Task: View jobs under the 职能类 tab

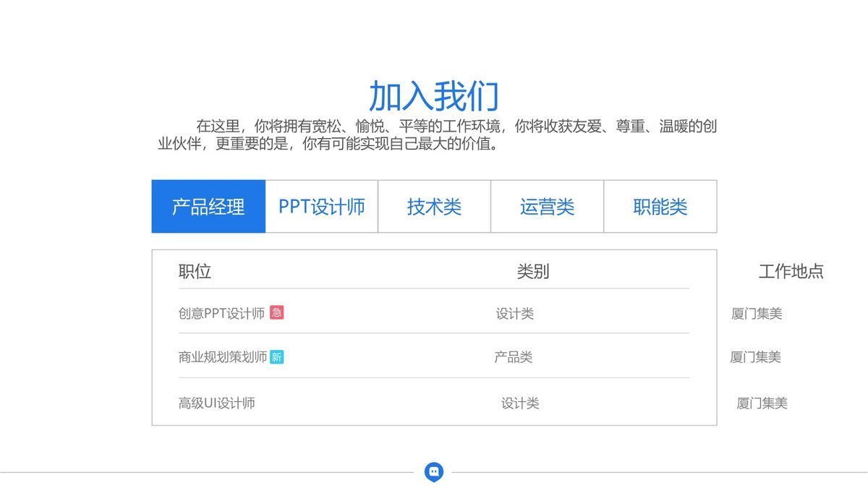Action: [660, 207]
